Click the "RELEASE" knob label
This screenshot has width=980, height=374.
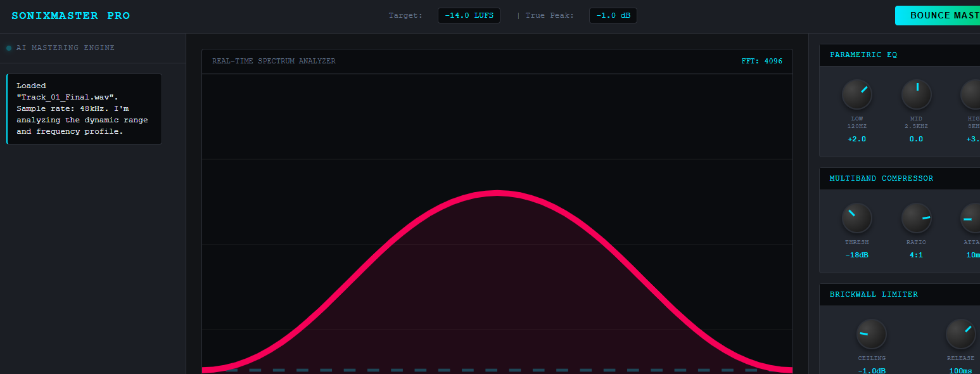coord(961,359)
